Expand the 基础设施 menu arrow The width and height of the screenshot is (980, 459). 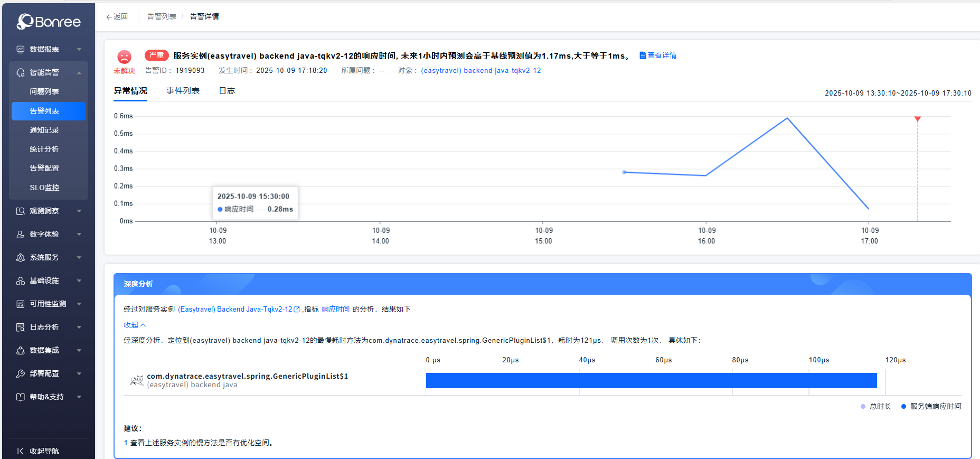pos(79,280)
